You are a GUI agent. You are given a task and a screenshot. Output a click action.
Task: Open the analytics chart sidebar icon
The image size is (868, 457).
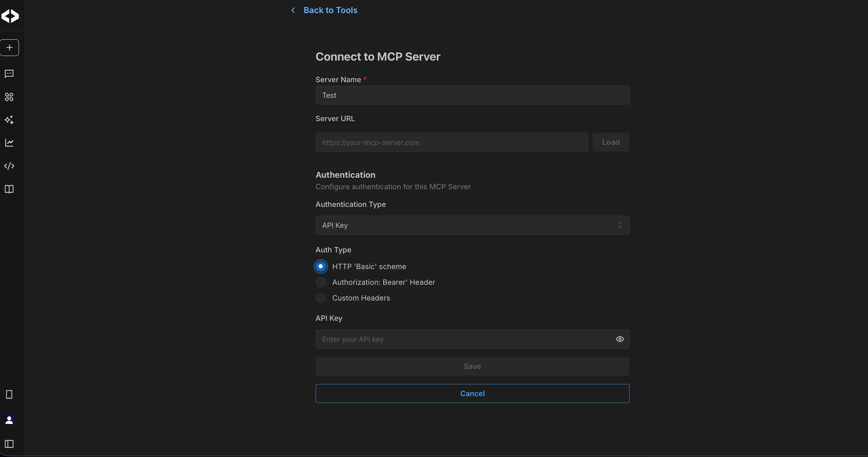(9, 143)
